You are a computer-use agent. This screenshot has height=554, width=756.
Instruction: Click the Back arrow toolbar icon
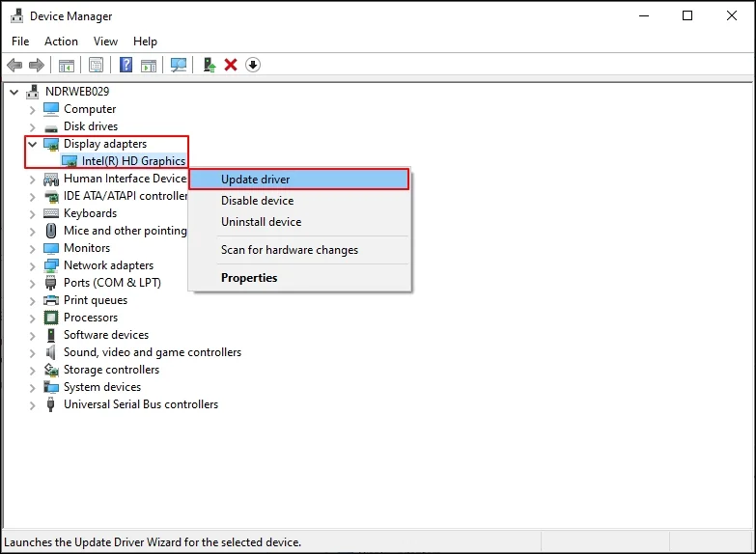(x=14, y=65)
